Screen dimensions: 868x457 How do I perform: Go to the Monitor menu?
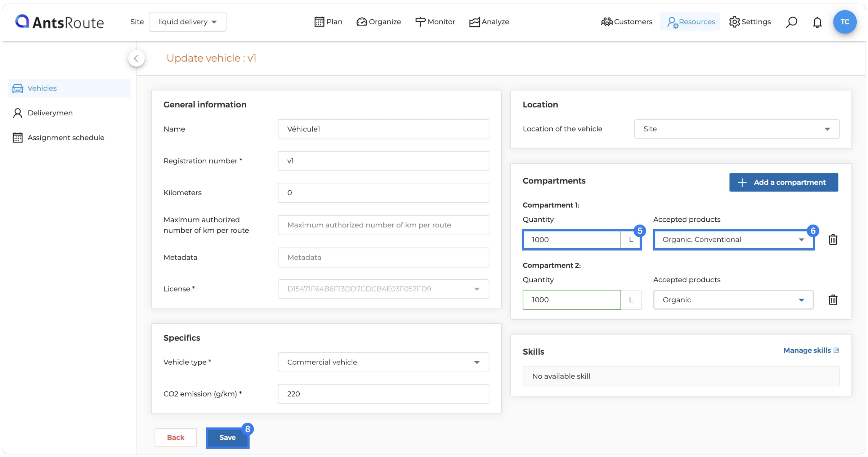click(435, 22)
